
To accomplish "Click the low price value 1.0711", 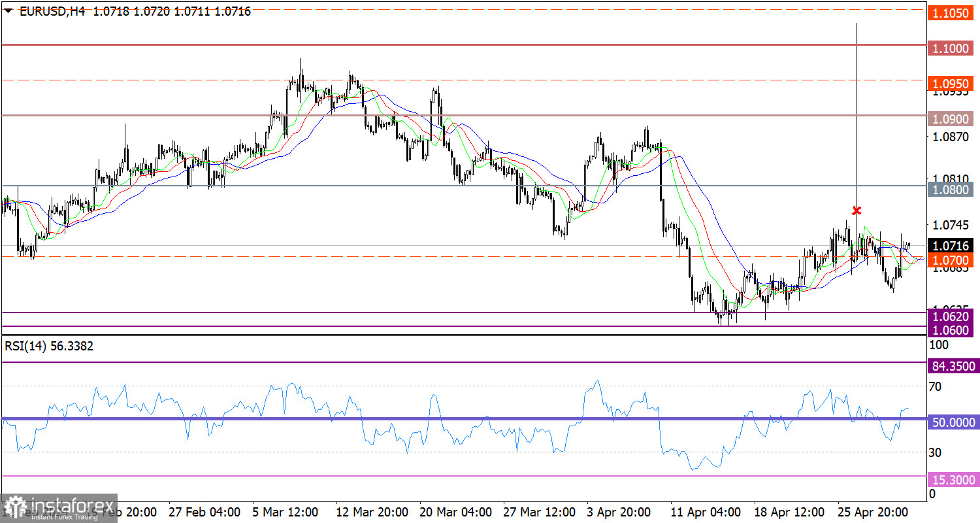I will 192,11.
